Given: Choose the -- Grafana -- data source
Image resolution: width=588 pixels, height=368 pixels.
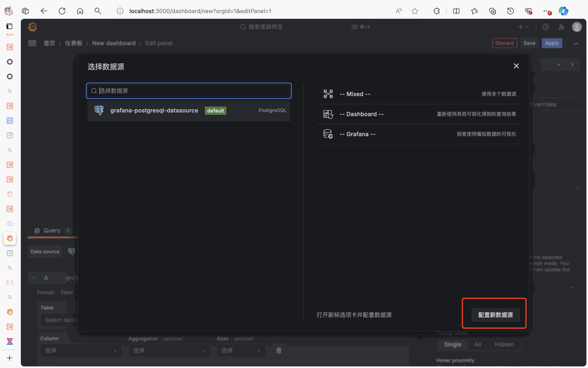Looking at the screenshot, I should (x=418, y=134).
